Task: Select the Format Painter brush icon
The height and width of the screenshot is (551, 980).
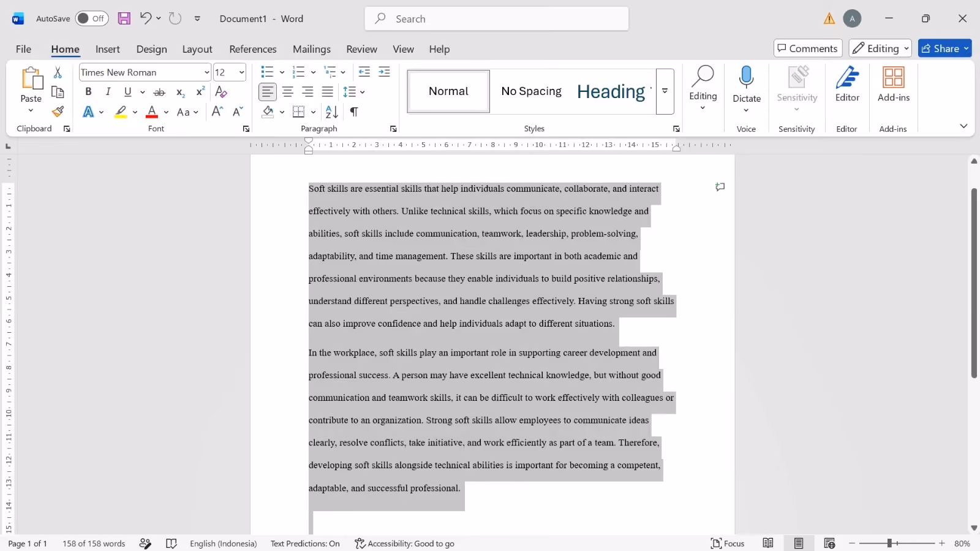Action: pos(58,112)
